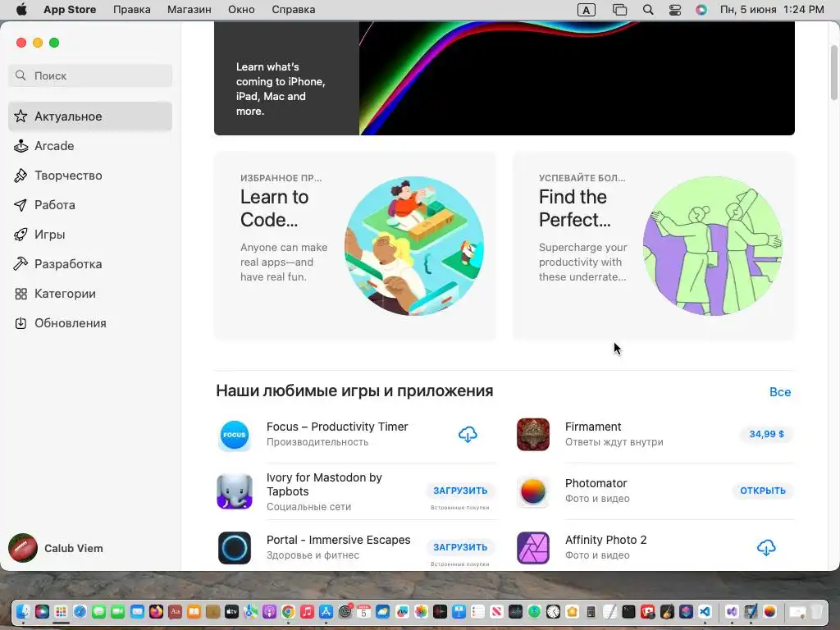The width and height of the screenshot is (840, 630).
Task: Open the Firmament app icon
Action: pos(533,435)
